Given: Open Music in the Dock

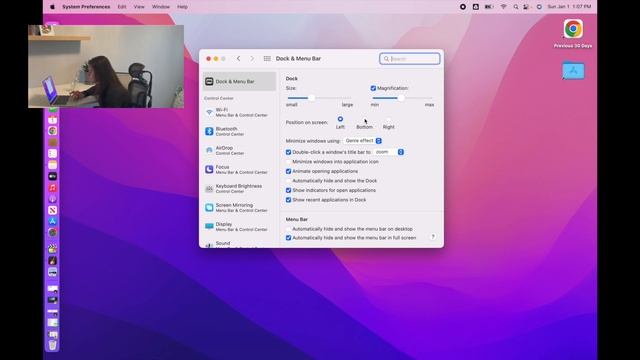Looking at the screenshot, I should (x=53, y=188).
